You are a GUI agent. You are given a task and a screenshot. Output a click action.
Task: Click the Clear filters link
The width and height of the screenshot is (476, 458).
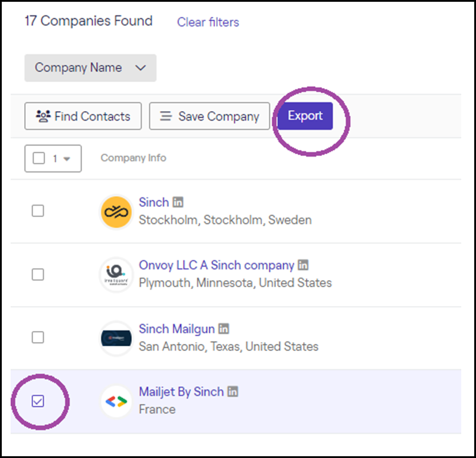pos(208,22)
